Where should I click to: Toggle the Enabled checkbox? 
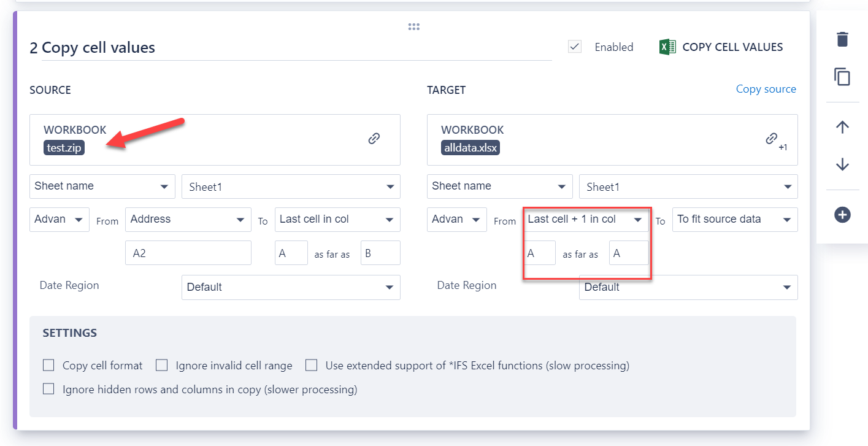pyautogui.click(x=575, y=47)
